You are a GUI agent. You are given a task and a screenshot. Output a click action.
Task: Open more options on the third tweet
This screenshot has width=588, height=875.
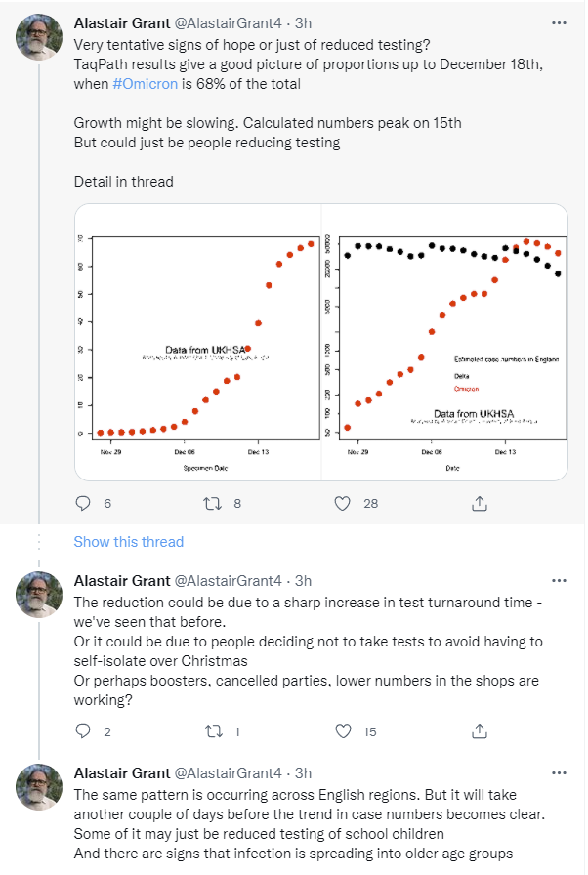(x=558, y=772)
